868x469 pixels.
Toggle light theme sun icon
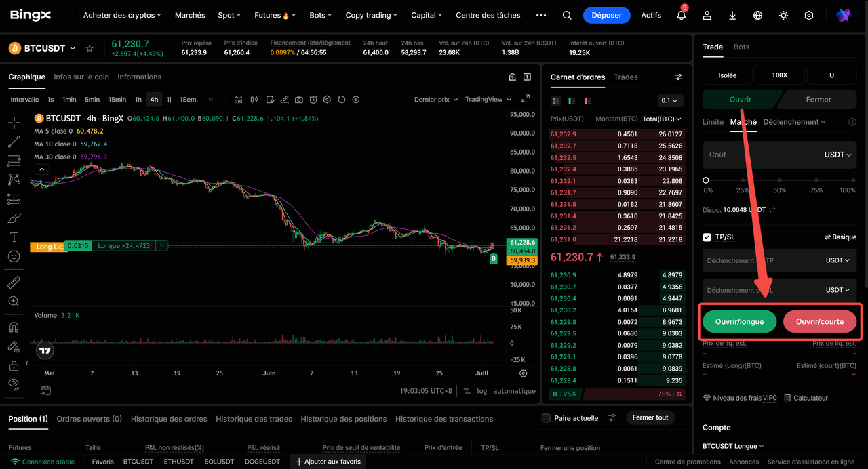[783, 15]
